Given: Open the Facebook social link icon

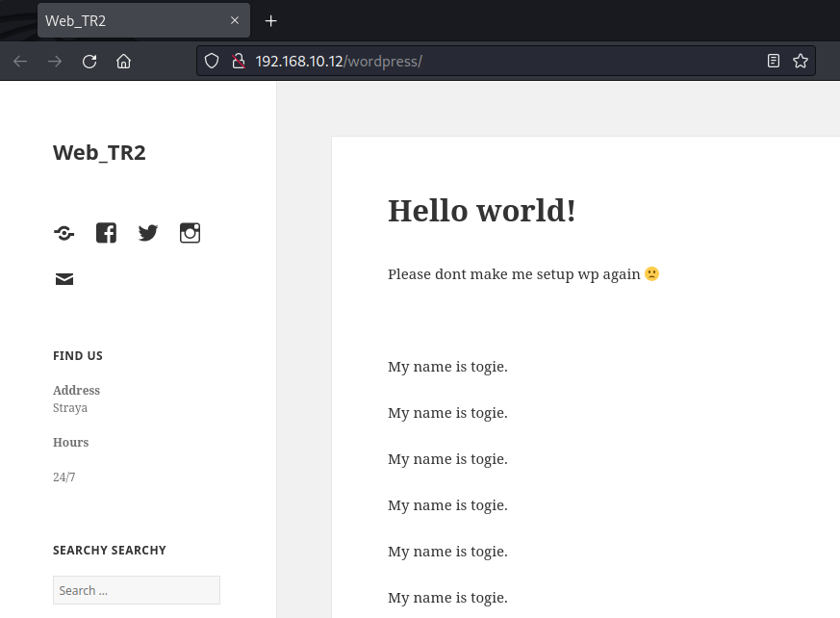Looking at the screenshot, I should 106,233.
